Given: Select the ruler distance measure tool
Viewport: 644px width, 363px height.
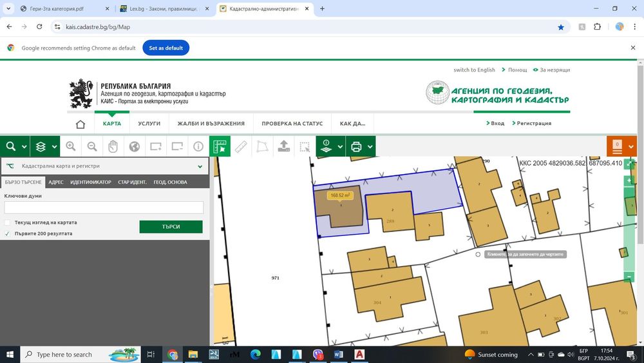Looking at the screenshot, I should [241, 146].
